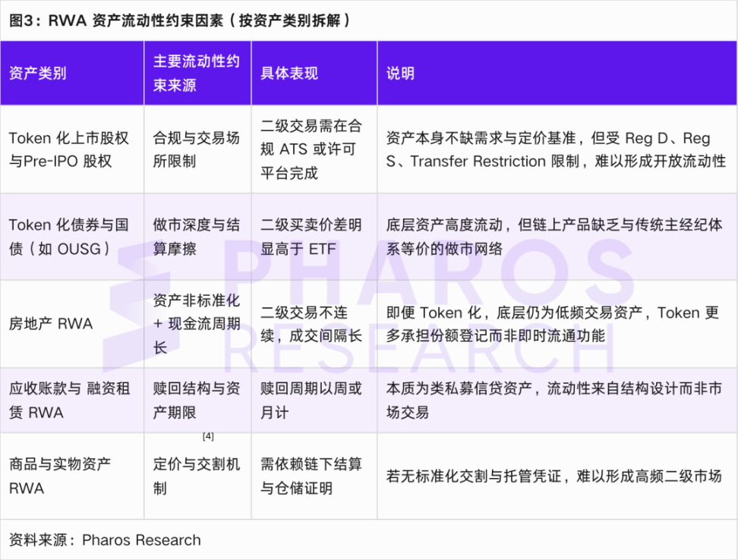Click the '做市深度与结算摩擦' cell
The height and width of the screenshot is (560, 738).
tap(197, 237)
